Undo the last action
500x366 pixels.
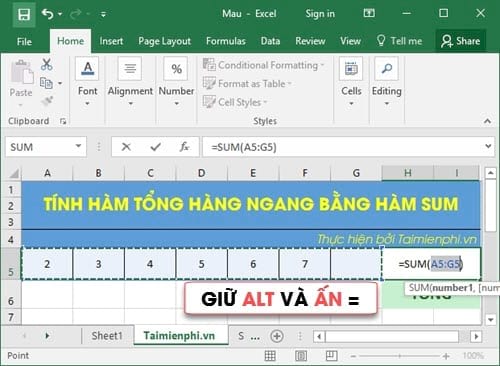[47, 14]
